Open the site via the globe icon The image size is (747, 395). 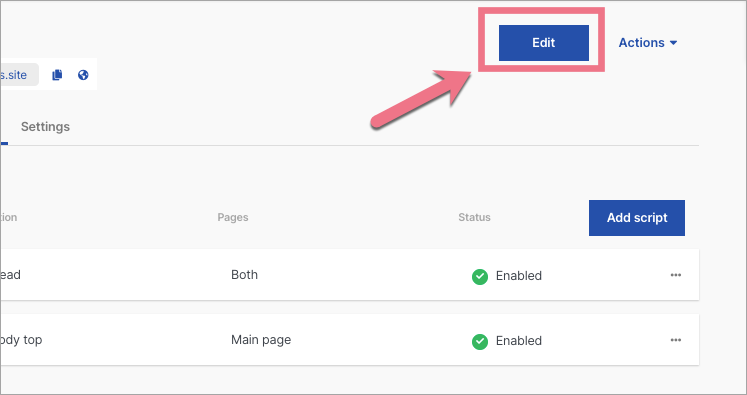(83, 75)
